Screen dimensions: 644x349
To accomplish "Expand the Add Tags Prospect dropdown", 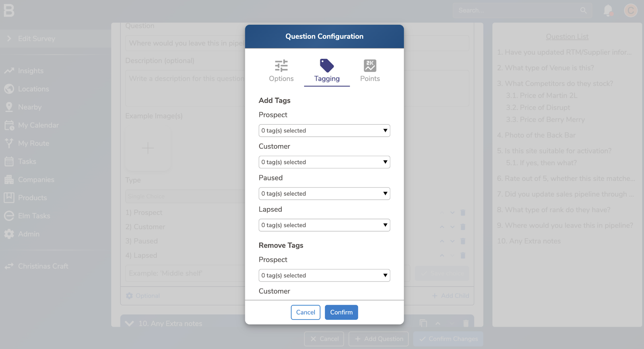I will coord(324,131).
